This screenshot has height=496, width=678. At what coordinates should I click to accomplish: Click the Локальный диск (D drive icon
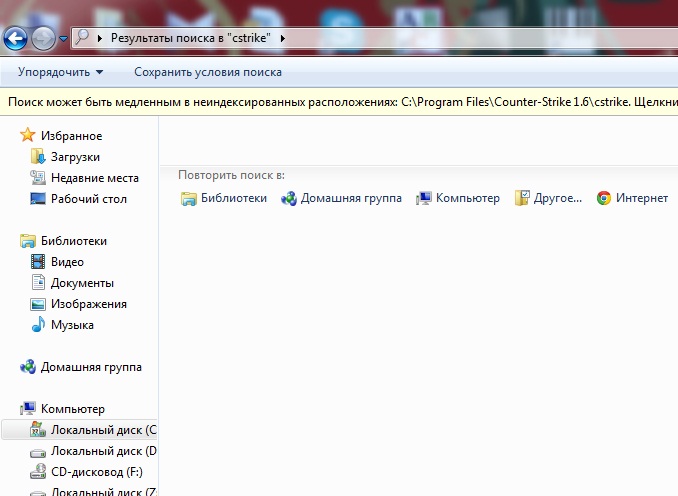click(x=38, y=453)
